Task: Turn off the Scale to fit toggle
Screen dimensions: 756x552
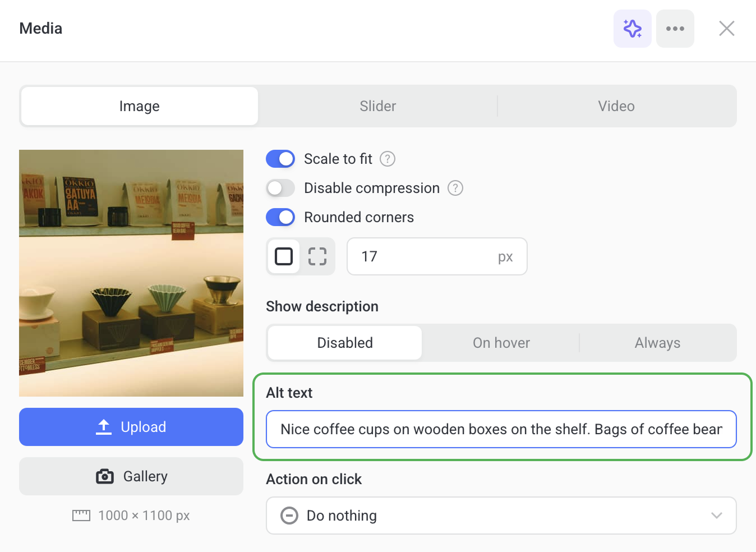Action: (280, 159)
